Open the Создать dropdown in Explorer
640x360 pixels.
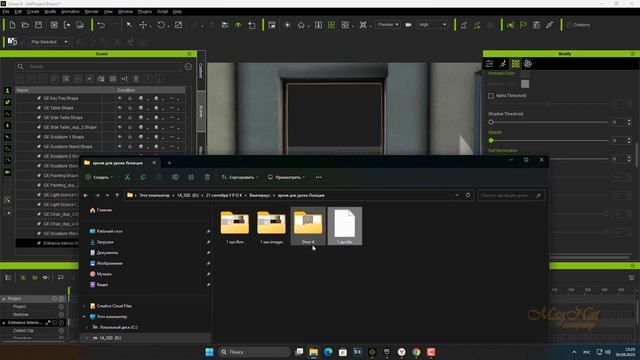[99, 177]
